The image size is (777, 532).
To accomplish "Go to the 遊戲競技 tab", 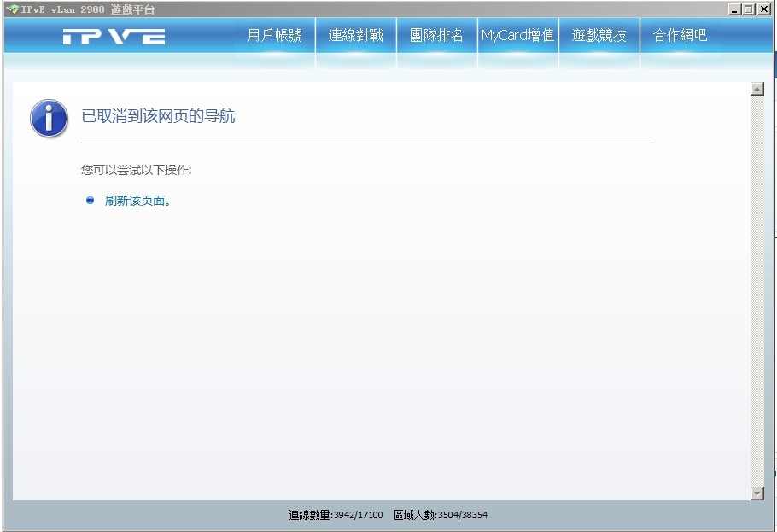I will point(599,36).
